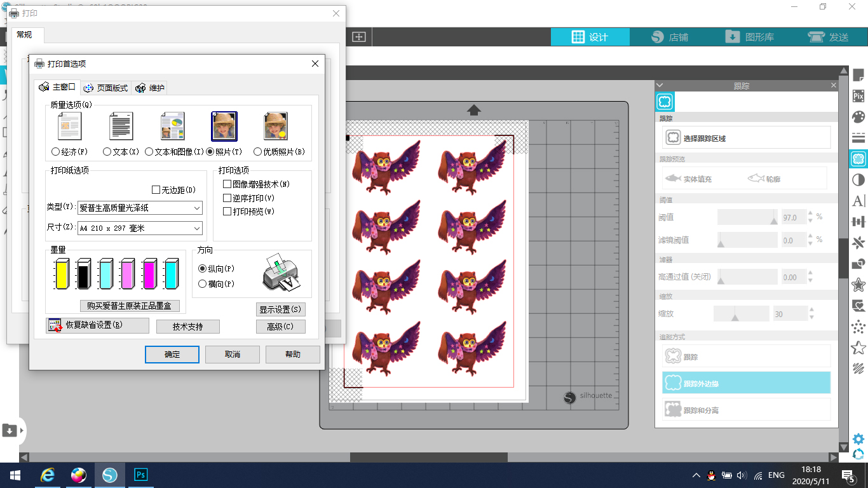Viewport: 868px width, 488px height.
Task: Open the Sketch lines panel icon
Action: point(858,368)
